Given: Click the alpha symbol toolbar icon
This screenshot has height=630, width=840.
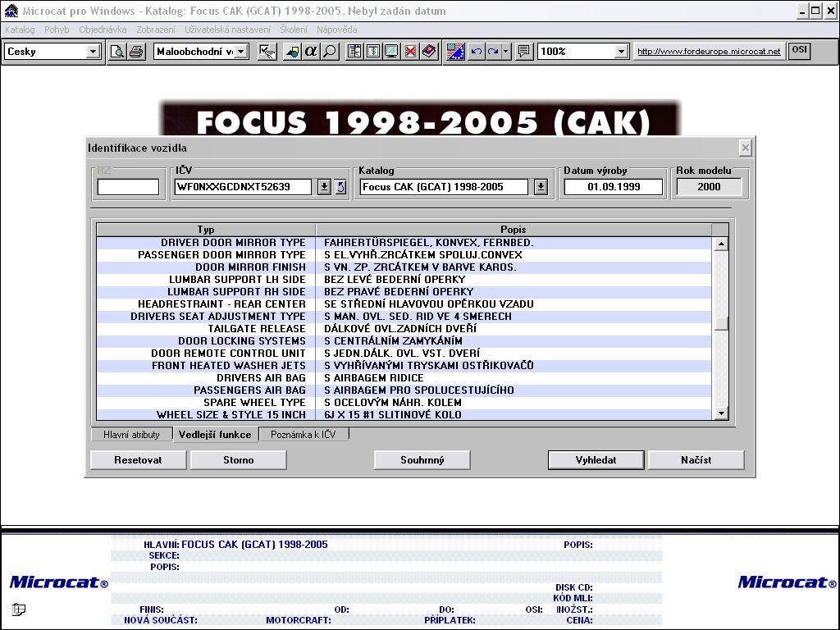Looking at the screenshot, I should click(311, 52).
